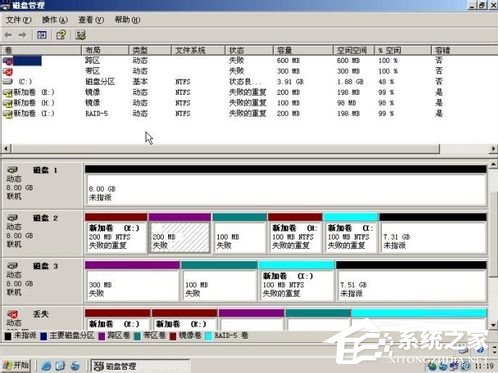Select the 新加卷 (E:) volume row icon
This screenshot has width=498, height=373.
8,93
